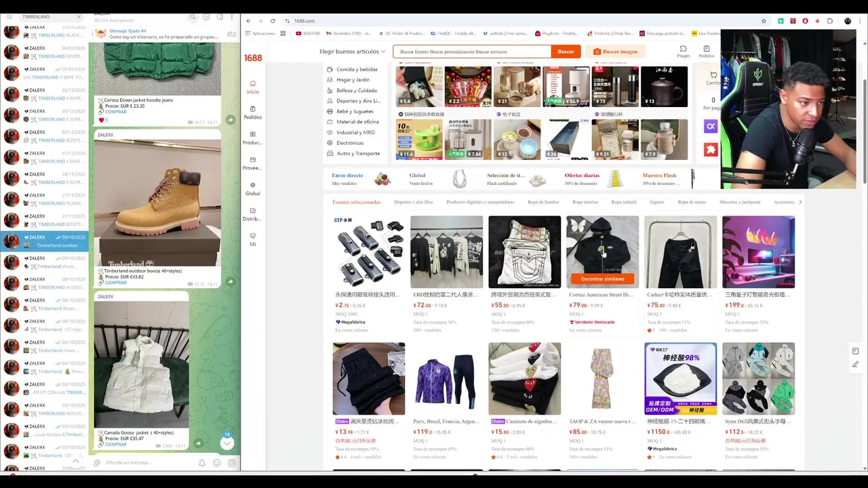
Task: Open Telegram hamburger menu
Action: 9,16
